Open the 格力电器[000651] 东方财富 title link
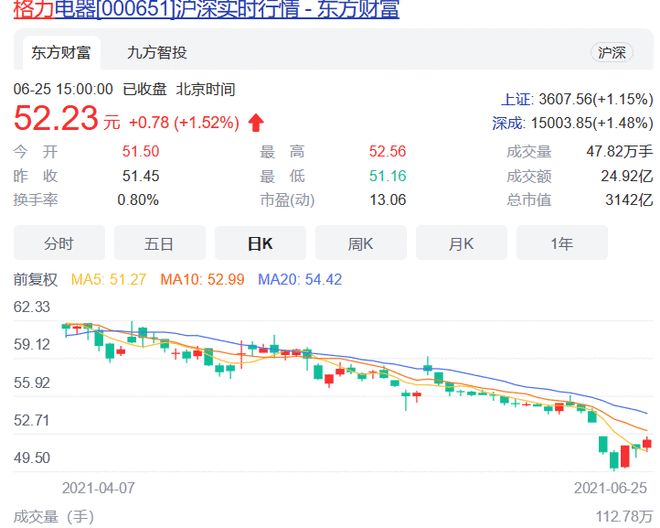The width and height of the screenshot is (660, 528). pos(206,9)
